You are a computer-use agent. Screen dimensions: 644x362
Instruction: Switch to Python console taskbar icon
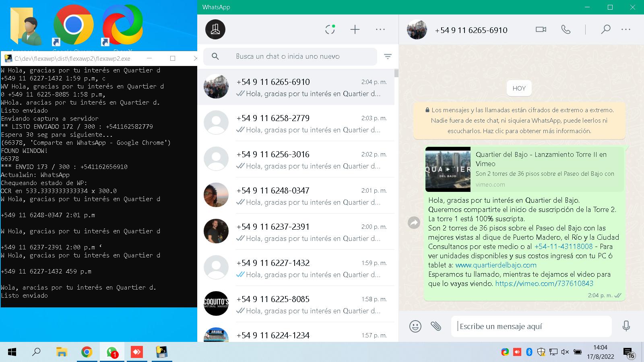pos(162,352)
